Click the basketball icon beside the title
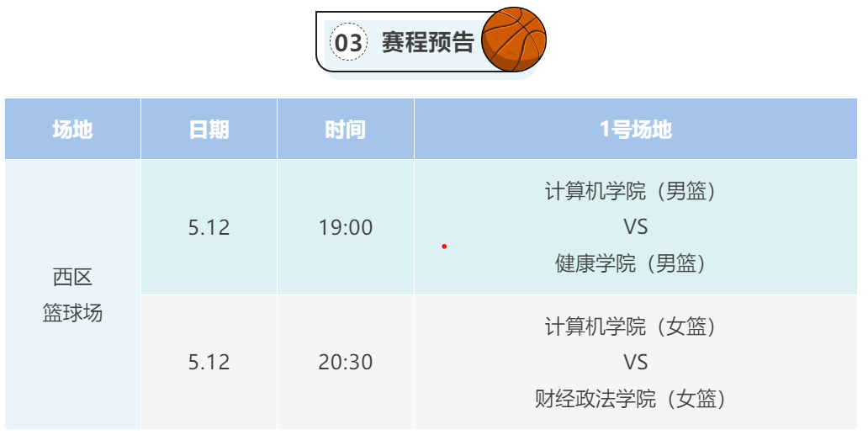 pyautogui.click(x=514, y=40)
